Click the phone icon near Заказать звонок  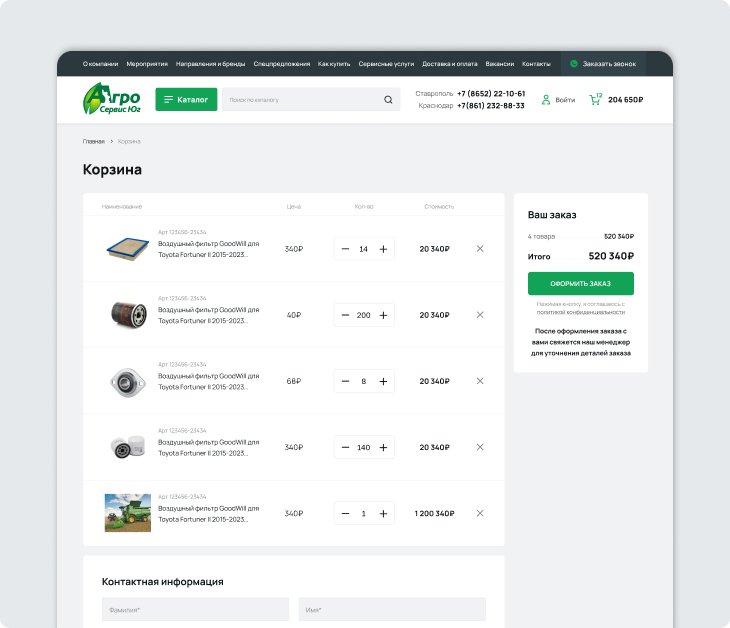click(574, 64)
